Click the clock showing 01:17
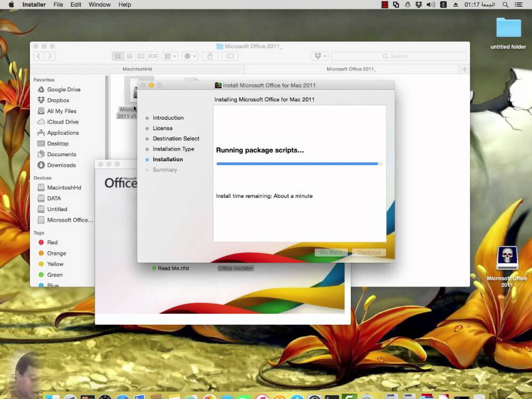 click(x=479, y=4)
